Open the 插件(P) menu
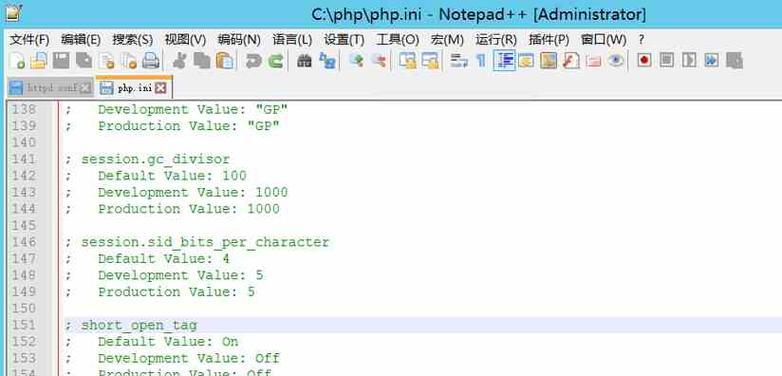 point(549,39)
